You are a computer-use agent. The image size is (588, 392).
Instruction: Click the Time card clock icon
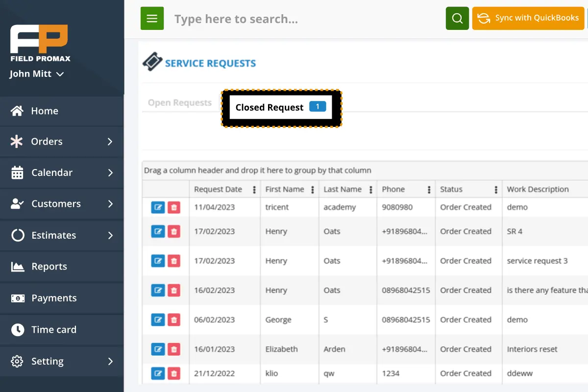pyautogui.click(x=18, y=330)
